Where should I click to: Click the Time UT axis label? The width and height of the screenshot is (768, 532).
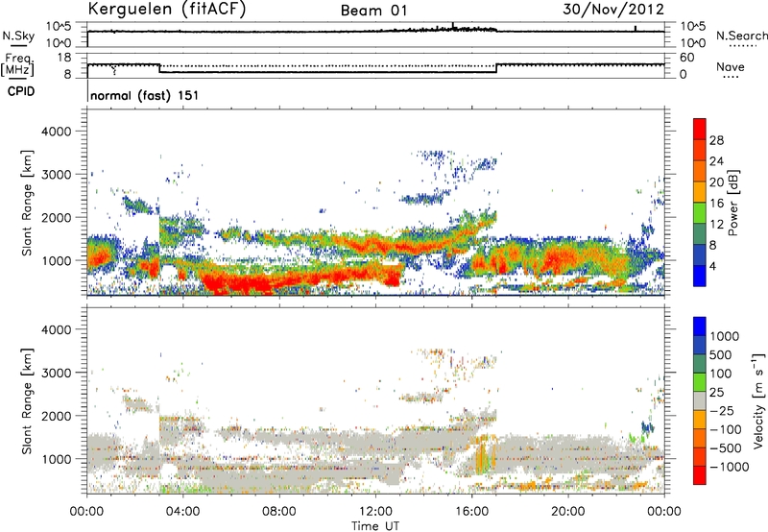(x=375, y=526)
